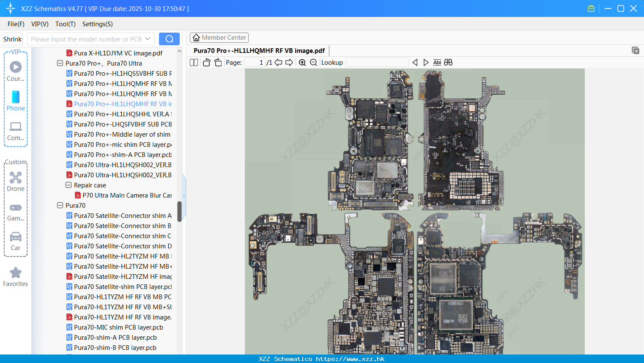Find next lookup result
644x363 pixels.
coord(426,63)
